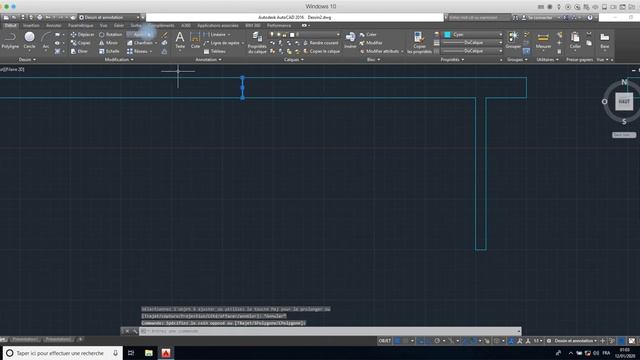Image resolution: width=640 pixels, height=360 pixels.
Task: Click Modifier block button
Action: [x=371, y=43]
